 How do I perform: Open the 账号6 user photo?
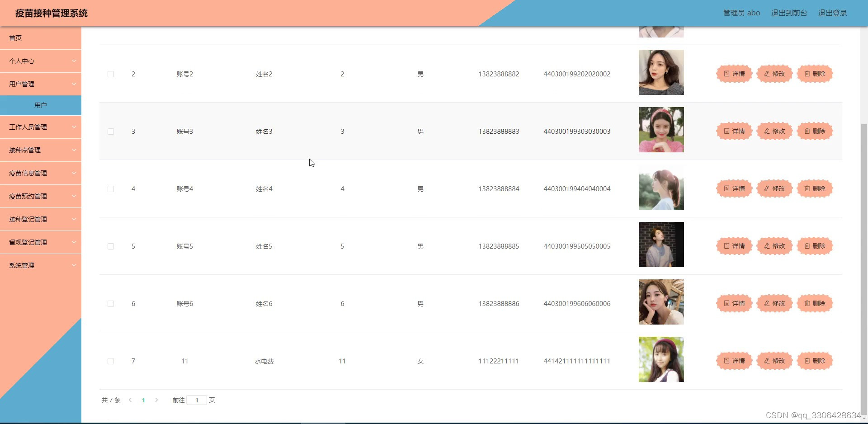pyautogui.click(x=661, y=302)
